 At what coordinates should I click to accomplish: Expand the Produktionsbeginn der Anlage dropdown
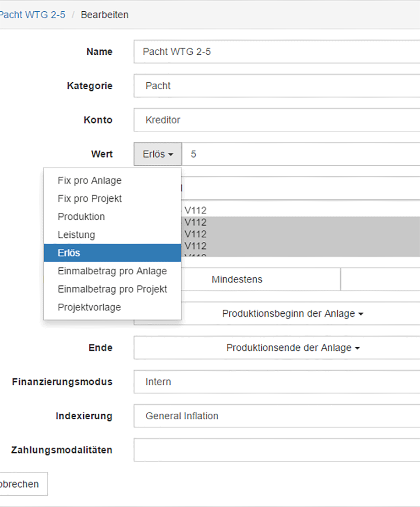coord(293,314)
